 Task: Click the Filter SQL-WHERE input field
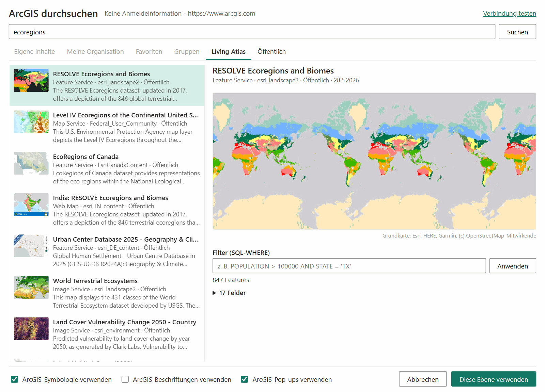(349, 266)
